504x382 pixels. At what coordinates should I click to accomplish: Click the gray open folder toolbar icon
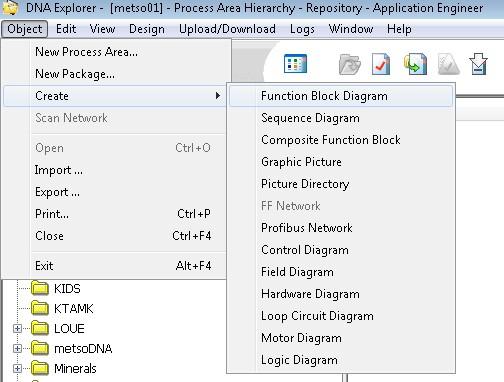click(x=349, y=64)
